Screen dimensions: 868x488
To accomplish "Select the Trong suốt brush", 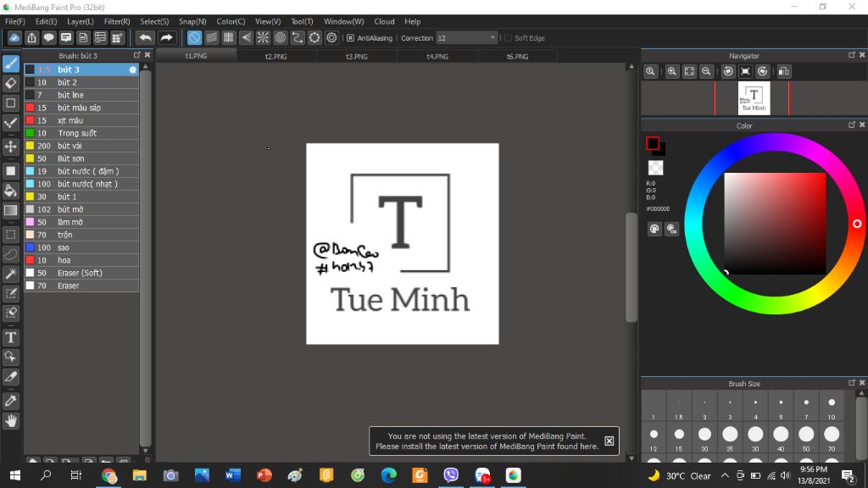I will point(81,133).
